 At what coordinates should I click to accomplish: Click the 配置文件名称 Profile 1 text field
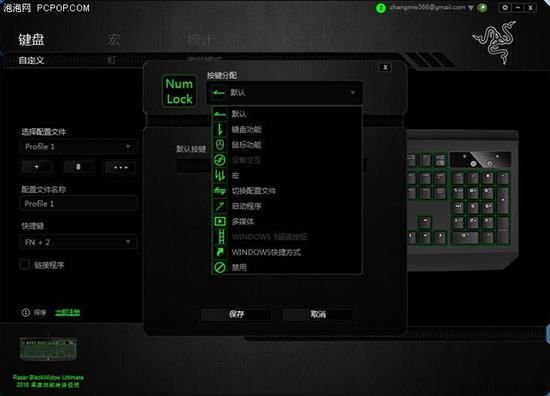pos(78,204)
